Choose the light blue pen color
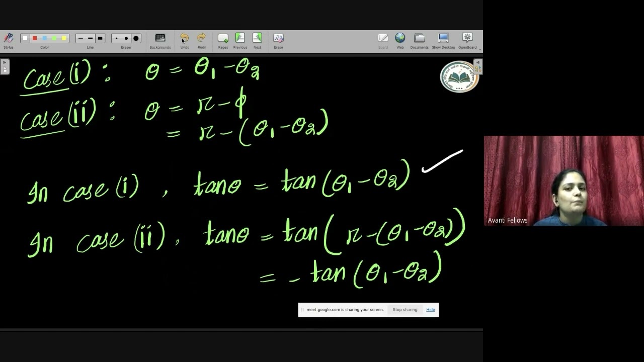The image size is (644, 362). [x=44, y=38]
